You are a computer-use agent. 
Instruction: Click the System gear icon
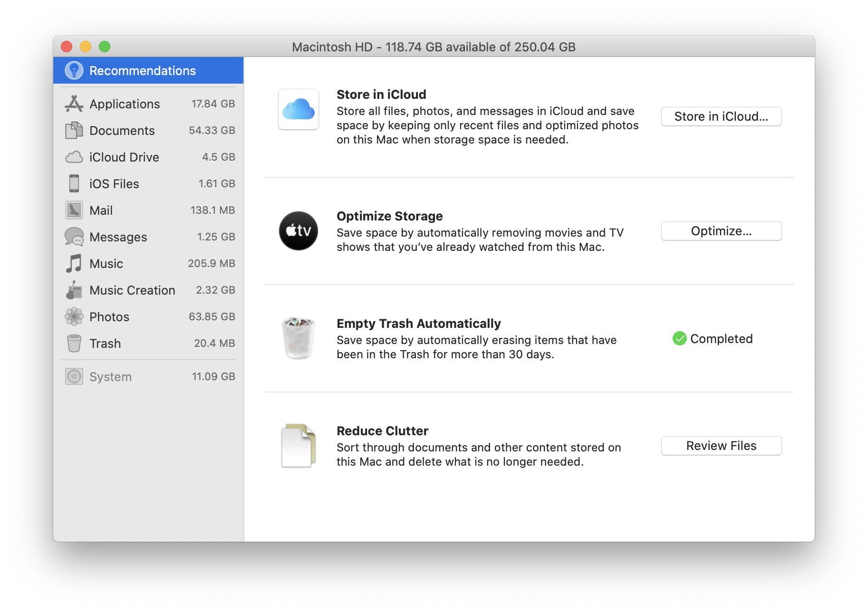(x=74, y=376)
